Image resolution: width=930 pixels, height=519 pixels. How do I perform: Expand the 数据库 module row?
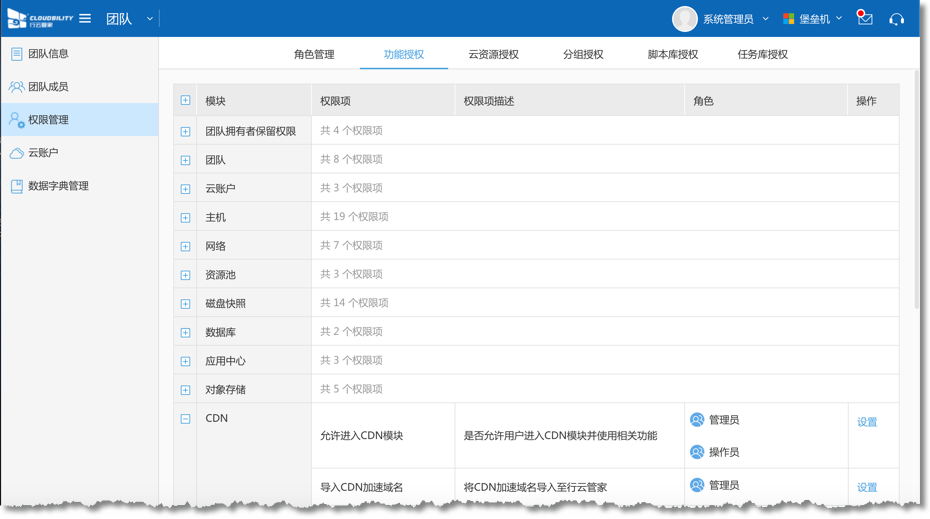(185, 333)
